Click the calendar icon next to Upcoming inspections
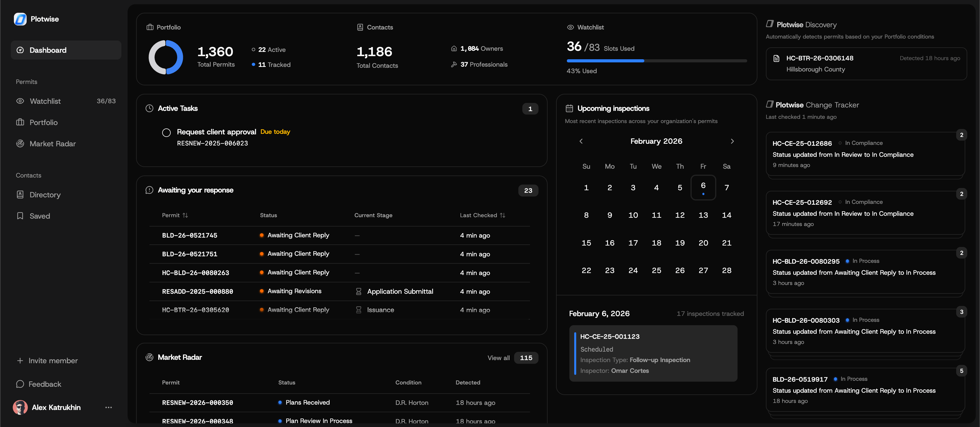Viewport: 980px width, 427px height. [x=569, y=108]
